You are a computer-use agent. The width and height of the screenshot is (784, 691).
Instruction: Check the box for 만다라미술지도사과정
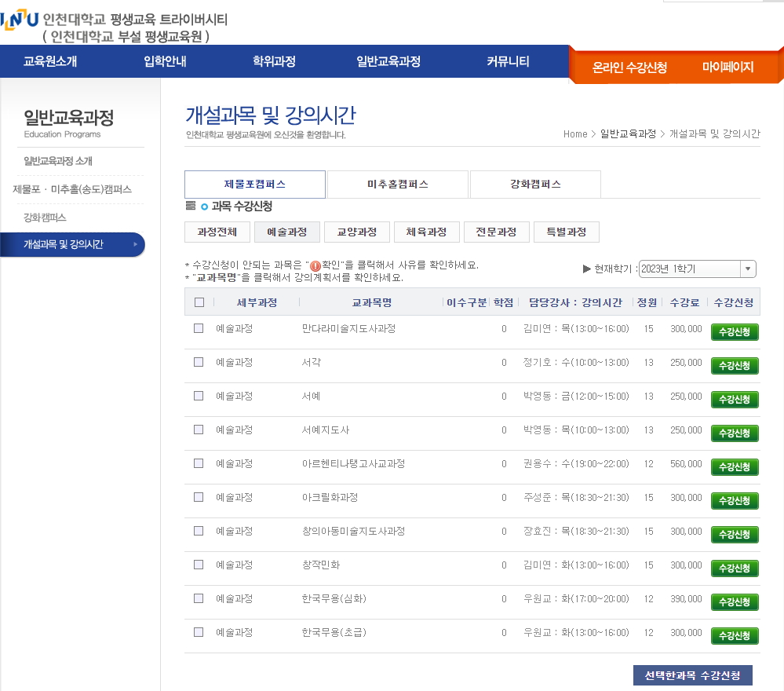pyautogui.click(x=199, y=328)
